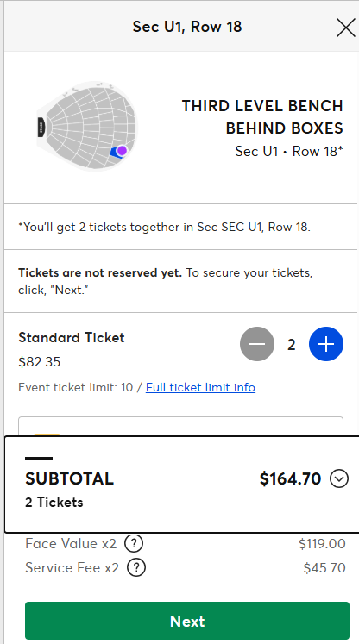Click the Standard Ticket label

click(x=71, y=338)
